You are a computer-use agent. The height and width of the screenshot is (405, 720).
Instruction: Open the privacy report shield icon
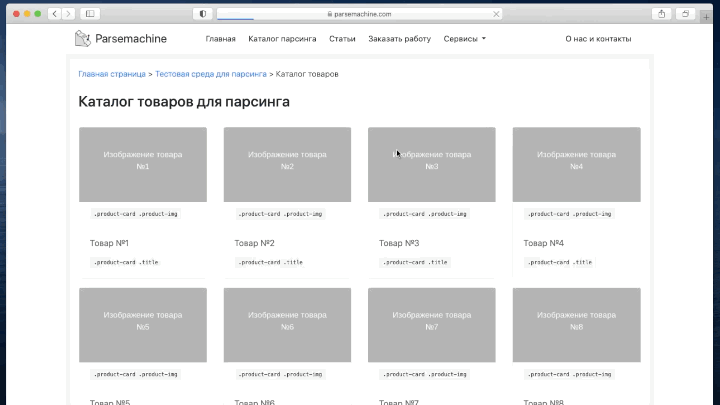[202, 14]
